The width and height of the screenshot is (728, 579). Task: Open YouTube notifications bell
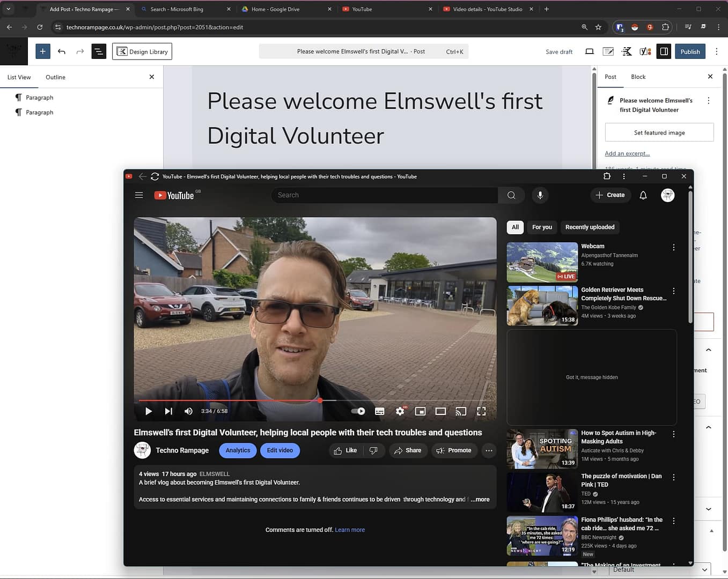[x=643, y=195]
